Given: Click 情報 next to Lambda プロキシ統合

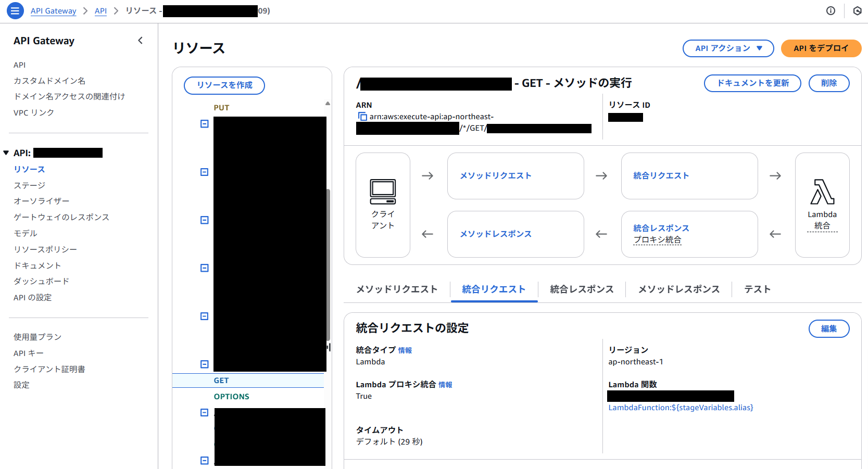Looking at the screenshot, I should pyautogui.click(x=445, y=385).
